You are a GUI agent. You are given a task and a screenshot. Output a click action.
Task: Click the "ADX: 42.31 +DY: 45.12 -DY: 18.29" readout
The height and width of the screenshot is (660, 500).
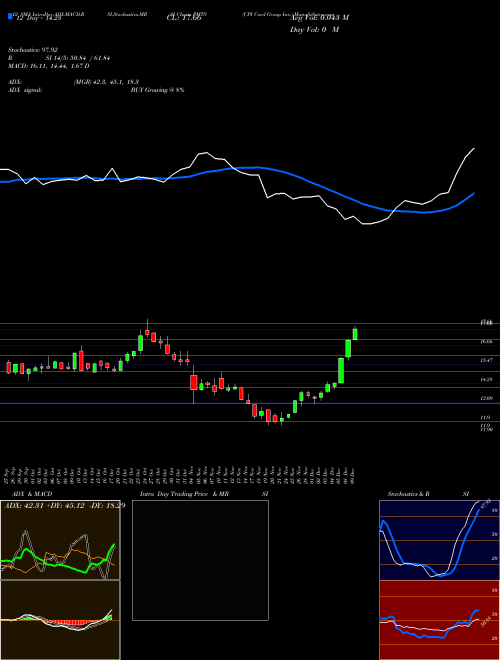[64, 506]
